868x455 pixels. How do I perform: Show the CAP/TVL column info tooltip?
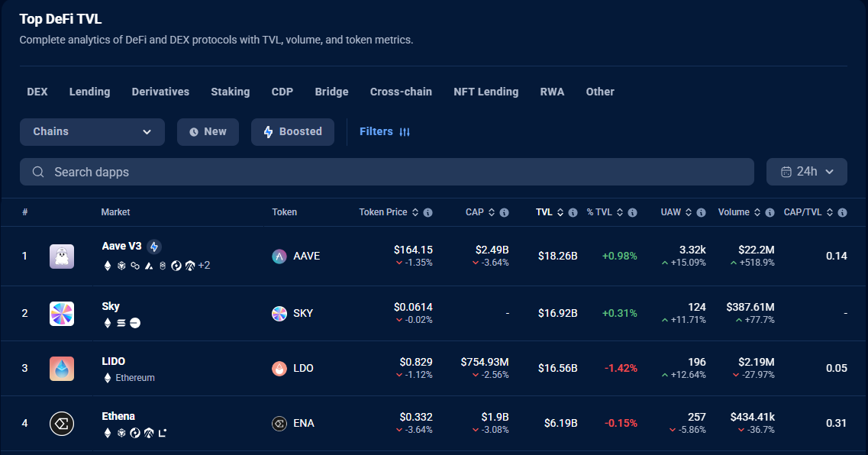point(843,212)
